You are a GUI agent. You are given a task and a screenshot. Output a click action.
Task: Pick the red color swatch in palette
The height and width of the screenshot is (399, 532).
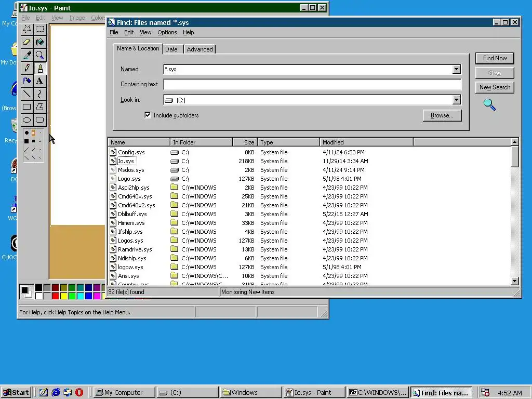point(55,296)
